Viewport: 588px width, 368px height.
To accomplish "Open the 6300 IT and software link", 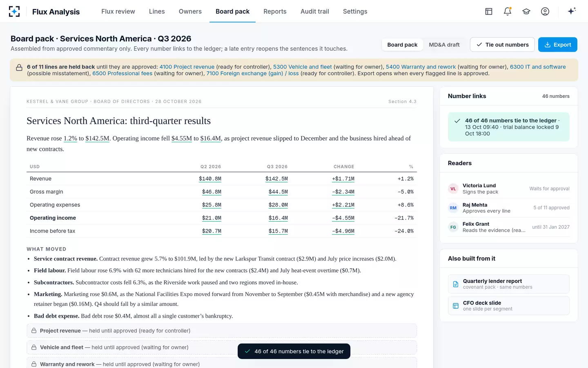I will pos(538,67).
